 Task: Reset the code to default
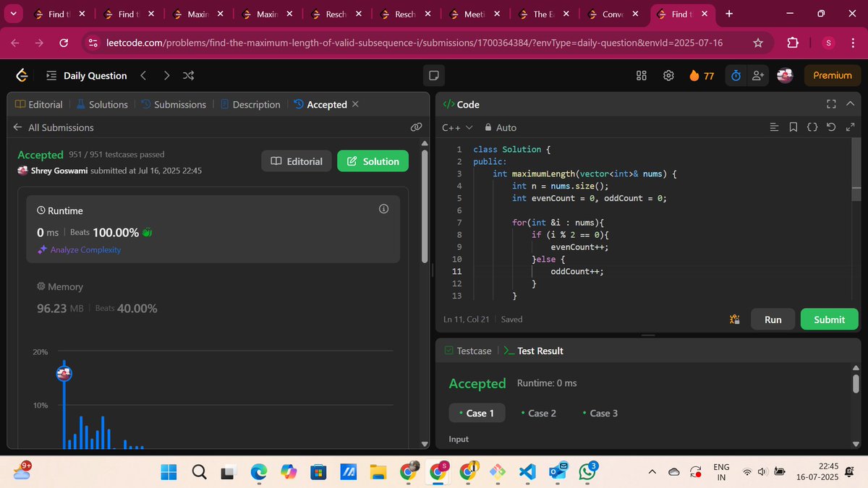831,127
